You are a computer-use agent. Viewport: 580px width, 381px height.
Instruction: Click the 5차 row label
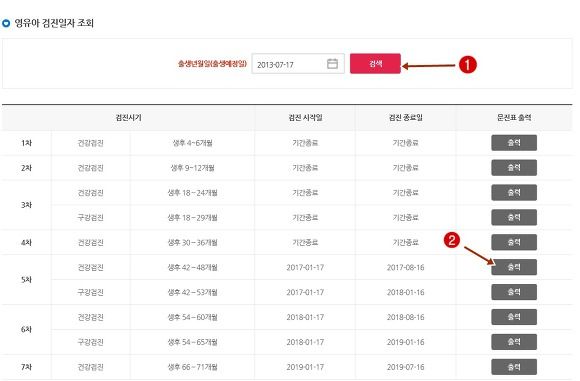(26, 280)
